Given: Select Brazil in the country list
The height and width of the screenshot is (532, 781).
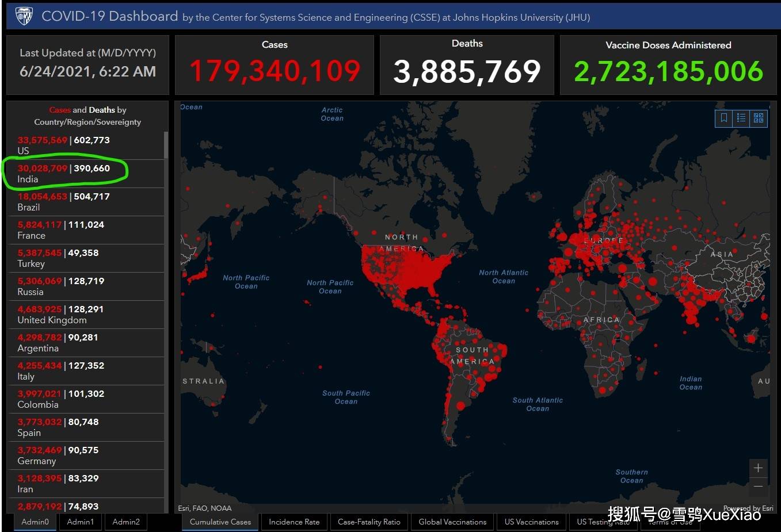Looking at the screenshot, I should [86, 202].
